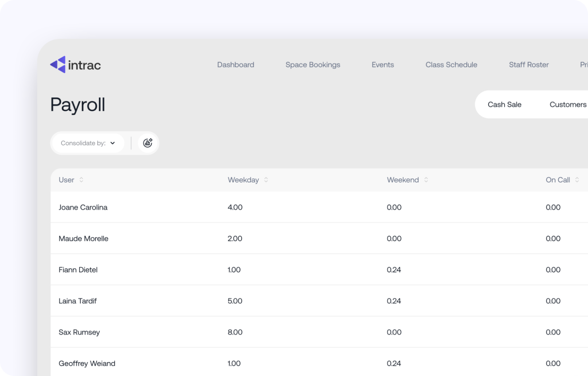
Task: Open the Dashboard nav item
Action: [x=236, y=65]
